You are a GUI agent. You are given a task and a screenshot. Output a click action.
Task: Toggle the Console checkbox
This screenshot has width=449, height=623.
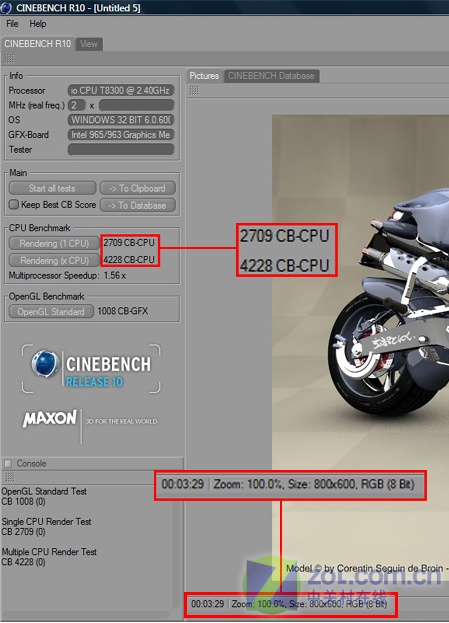pyautogui.click(x=8, y=464)
